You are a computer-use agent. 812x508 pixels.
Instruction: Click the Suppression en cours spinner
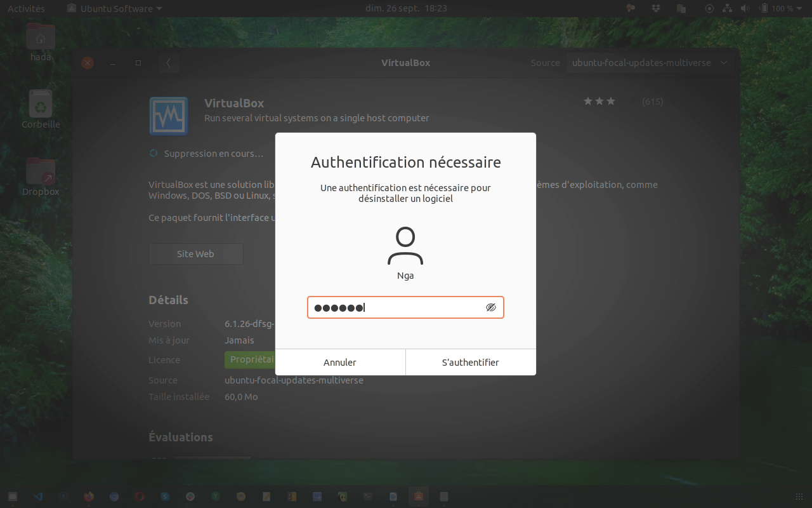(153, 153)
